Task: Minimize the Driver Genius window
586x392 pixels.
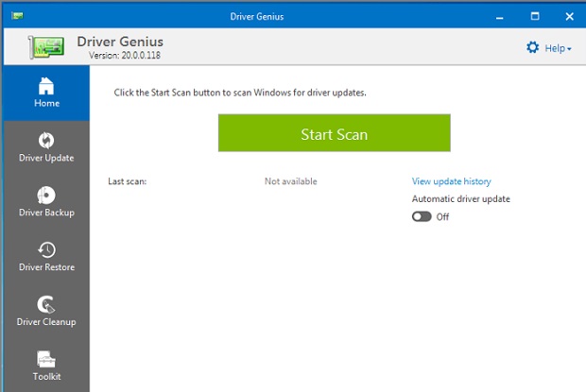Action: coord(500,16)
